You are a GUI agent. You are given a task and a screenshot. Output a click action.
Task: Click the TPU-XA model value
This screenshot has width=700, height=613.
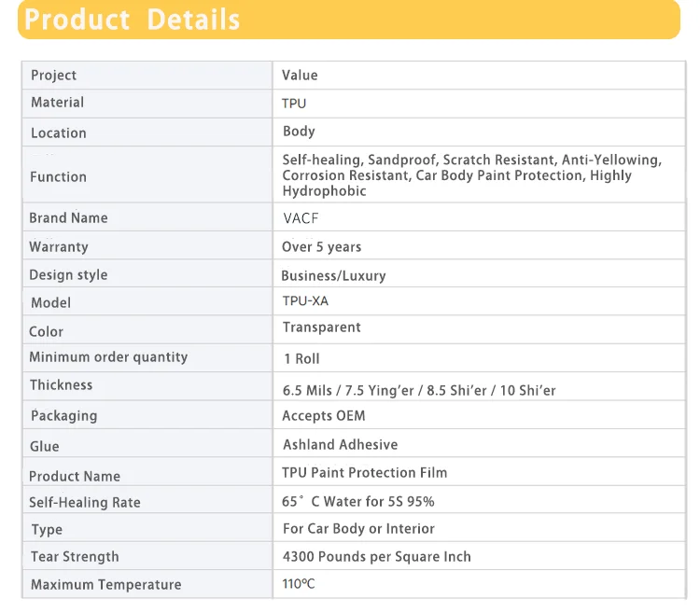tap(305, 300)
